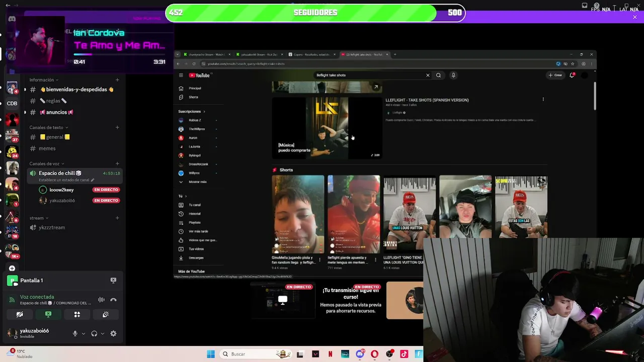Open the YouTube hamburger guide menu

pos(181,75)
